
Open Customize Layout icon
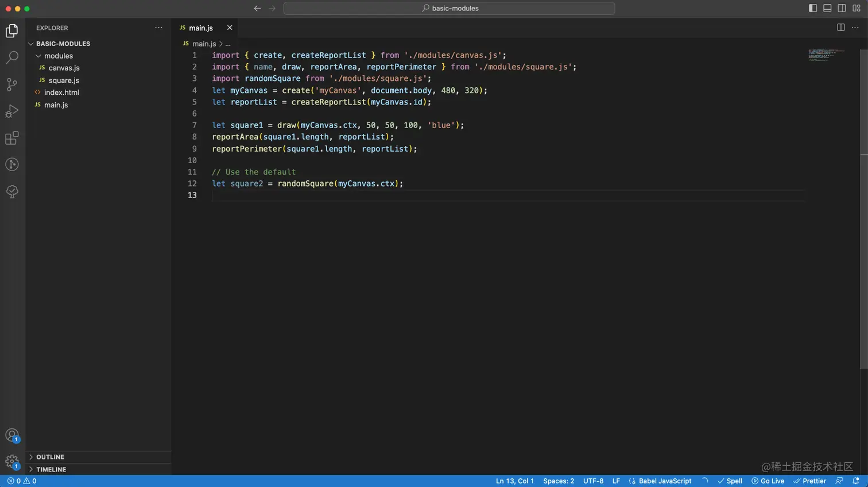point(857,8)
